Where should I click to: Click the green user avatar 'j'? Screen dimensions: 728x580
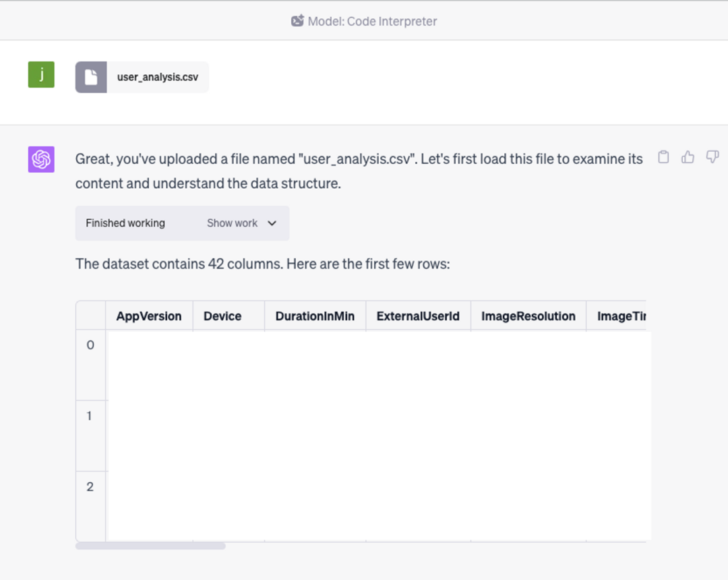(41, 74)
